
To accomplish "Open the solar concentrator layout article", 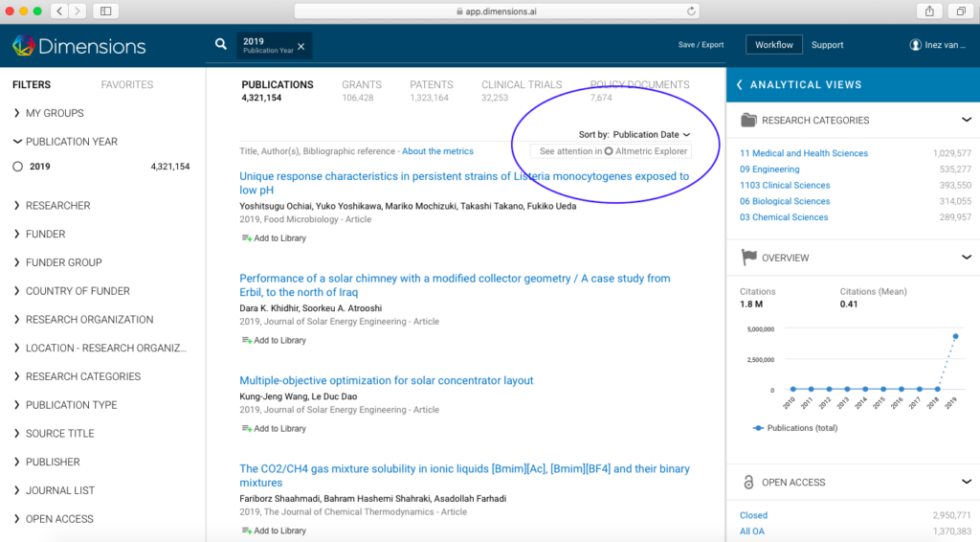I will (386, 380).
